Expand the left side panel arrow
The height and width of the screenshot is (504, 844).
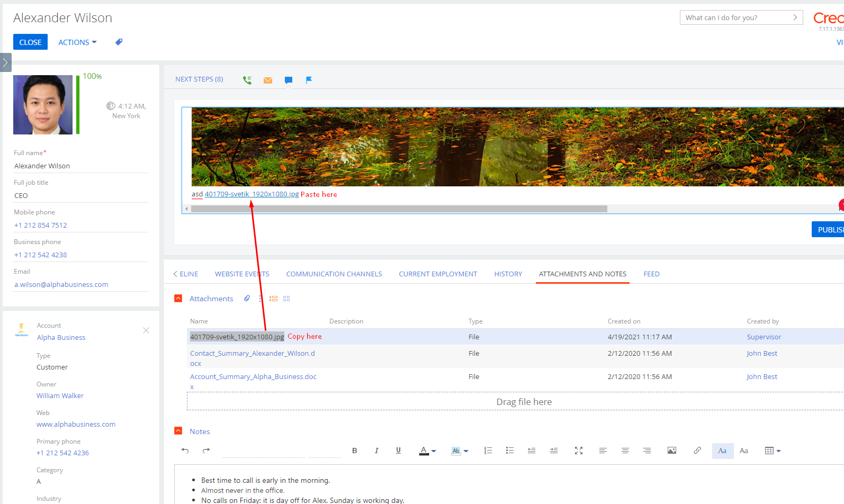click(x=5, y=62)
